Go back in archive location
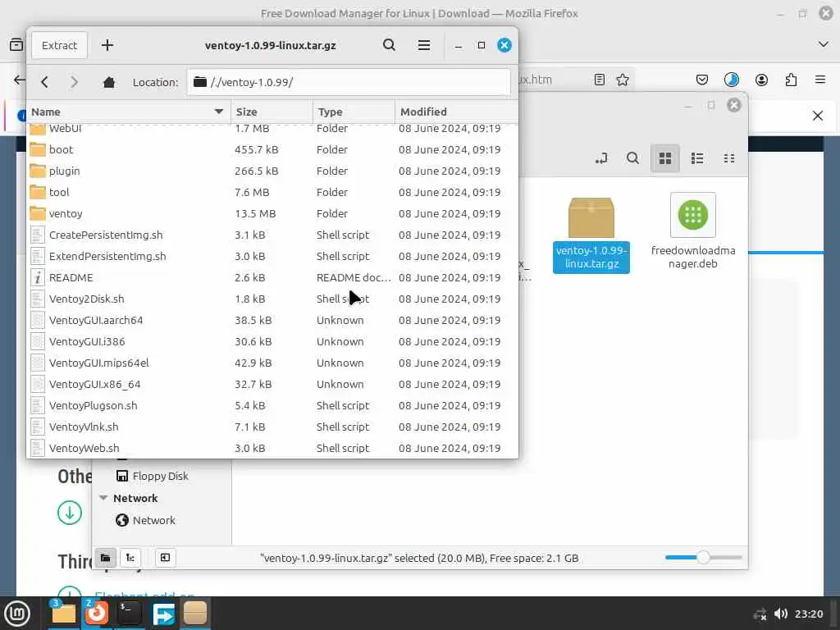The width and height of the screenshot is (840, 630). [44, 82]
